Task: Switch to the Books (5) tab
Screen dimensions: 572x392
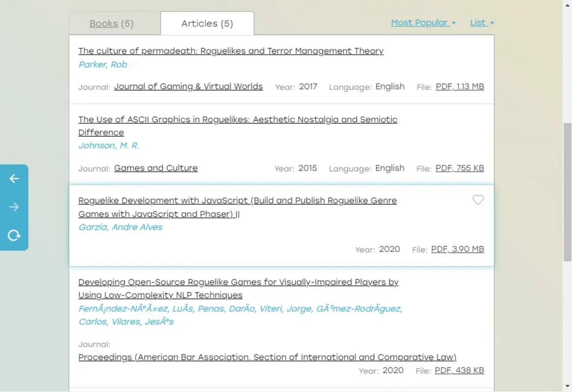Action: [111, 24]
